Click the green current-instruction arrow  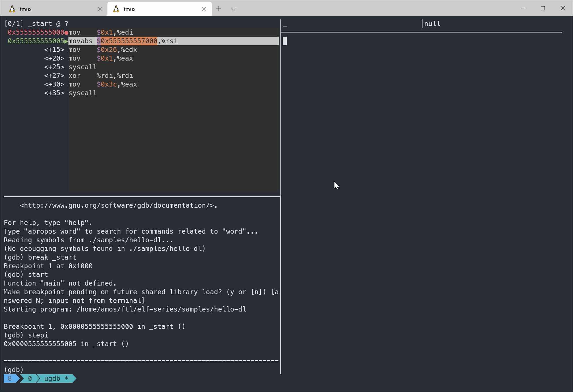(66, 41)
